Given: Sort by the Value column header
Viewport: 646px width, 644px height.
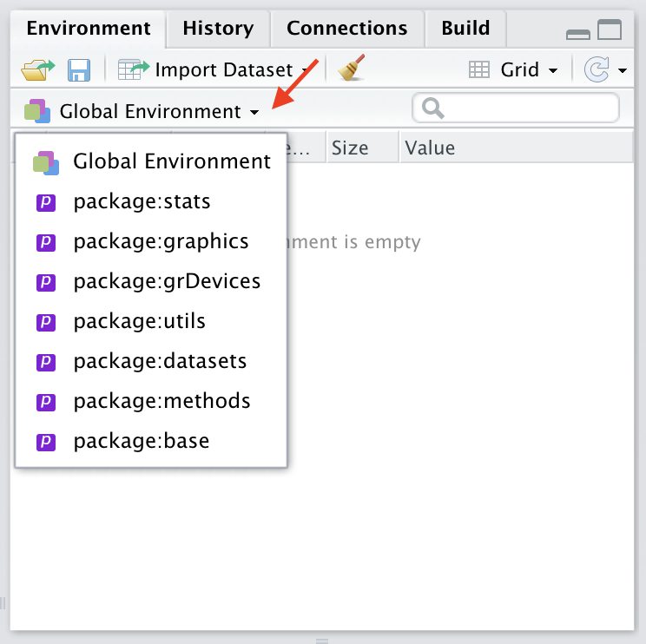Looking at the screenshot, I should (x=430, y=148).
